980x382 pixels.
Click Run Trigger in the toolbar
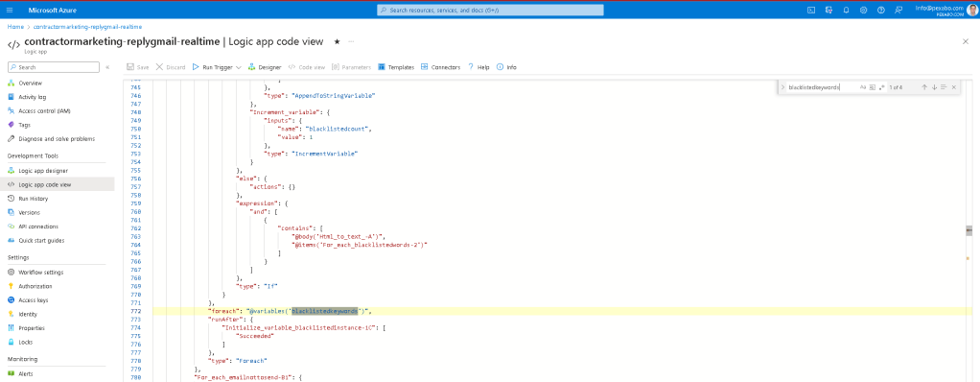[x=213, y=67]
